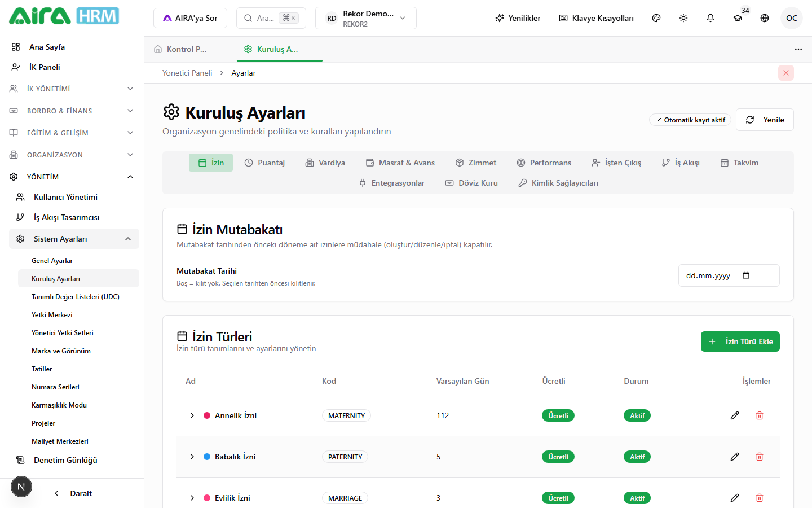Open İş Akışı settings tab
The image size is (812, 508).
(x=681, y=163)
